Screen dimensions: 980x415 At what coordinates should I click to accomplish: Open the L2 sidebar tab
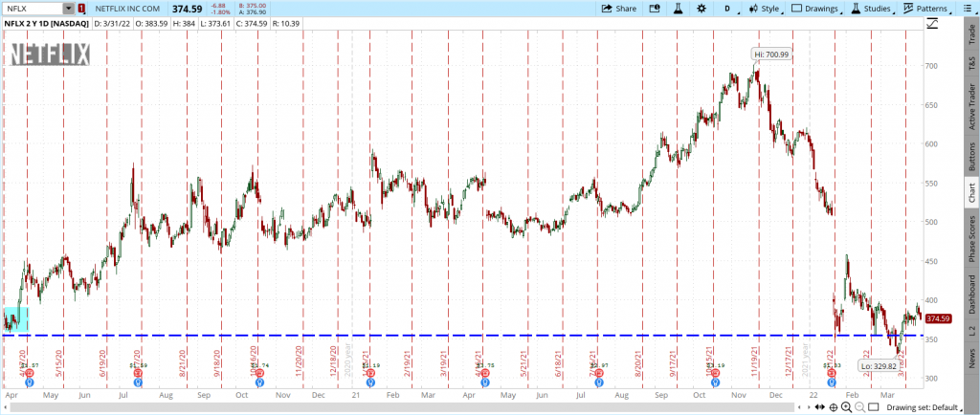click(972, 331)
